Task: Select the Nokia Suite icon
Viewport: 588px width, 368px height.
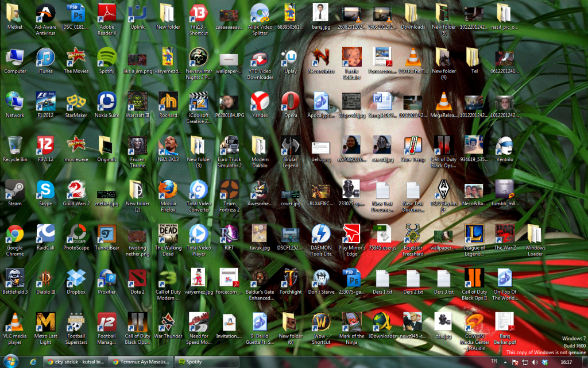Action: pyautogui.click(x=107, y=102)
